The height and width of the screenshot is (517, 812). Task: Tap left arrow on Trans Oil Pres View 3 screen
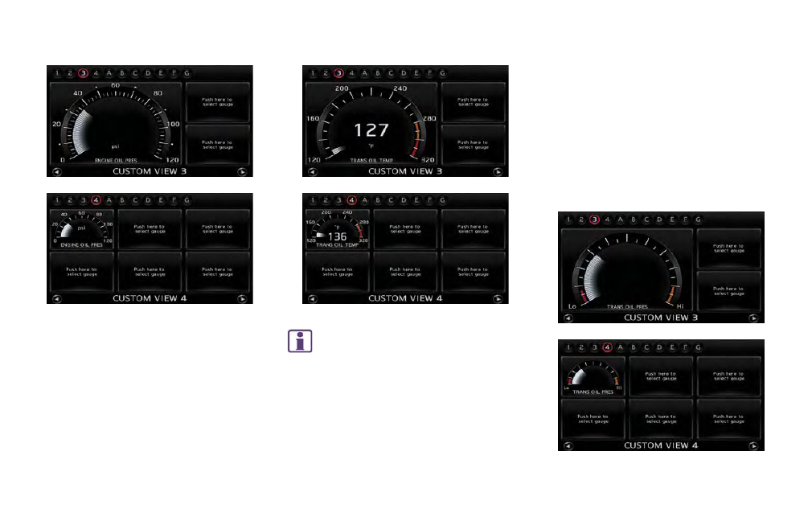568,318
